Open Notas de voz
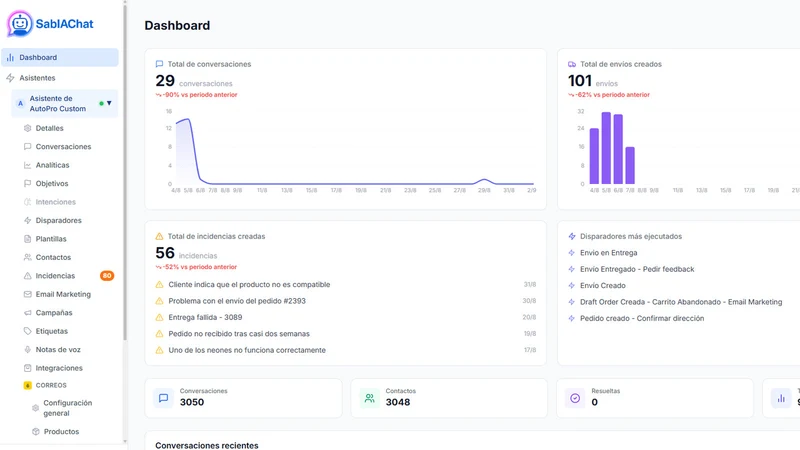This screenshot has height=450, width=800. [x=58, y=349]
